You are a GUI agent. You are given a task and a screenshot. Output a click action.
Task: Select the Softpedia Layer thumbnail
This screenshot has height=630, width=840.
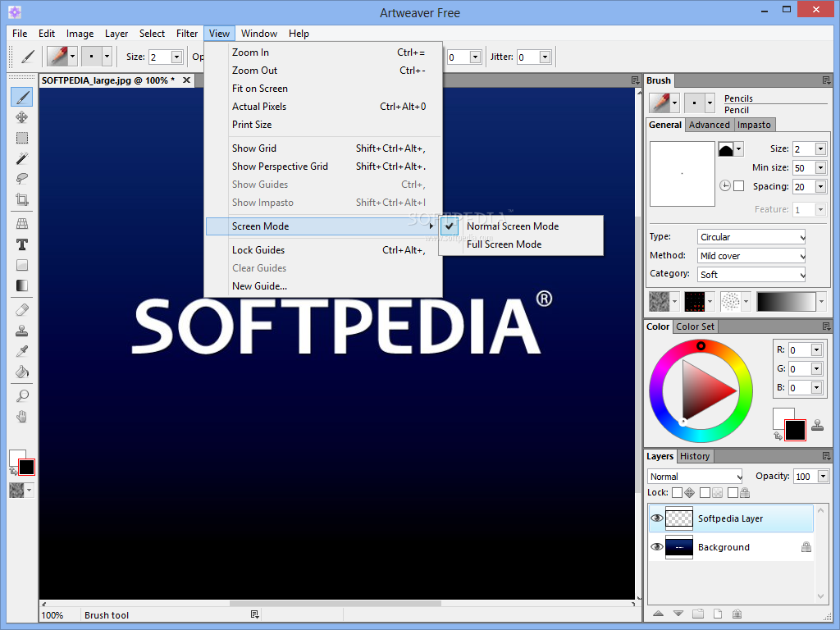[678, 518]
